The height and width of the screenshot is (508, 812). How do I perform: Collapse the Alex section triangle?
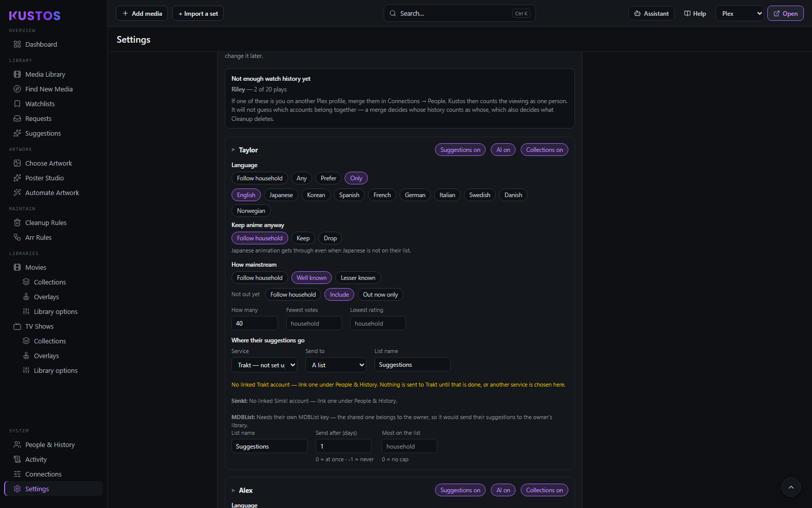tap(233, 490)
